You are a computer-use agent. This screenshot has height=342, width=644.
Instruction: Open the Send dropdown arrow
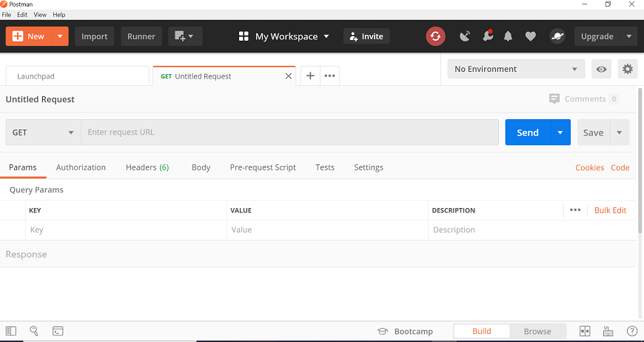point(560,133)
